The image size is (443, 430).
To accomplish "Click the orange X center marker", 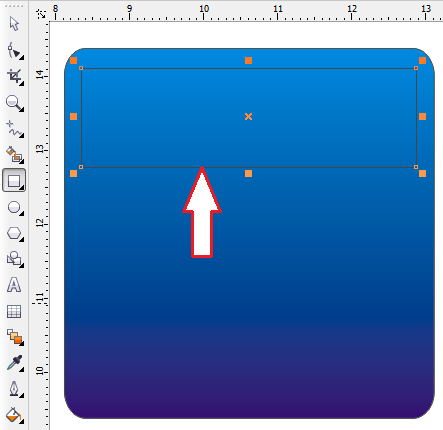I will point(248,116).
